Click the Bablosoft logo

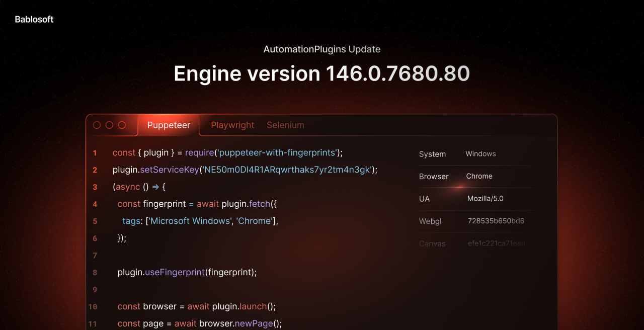(34, 20)
